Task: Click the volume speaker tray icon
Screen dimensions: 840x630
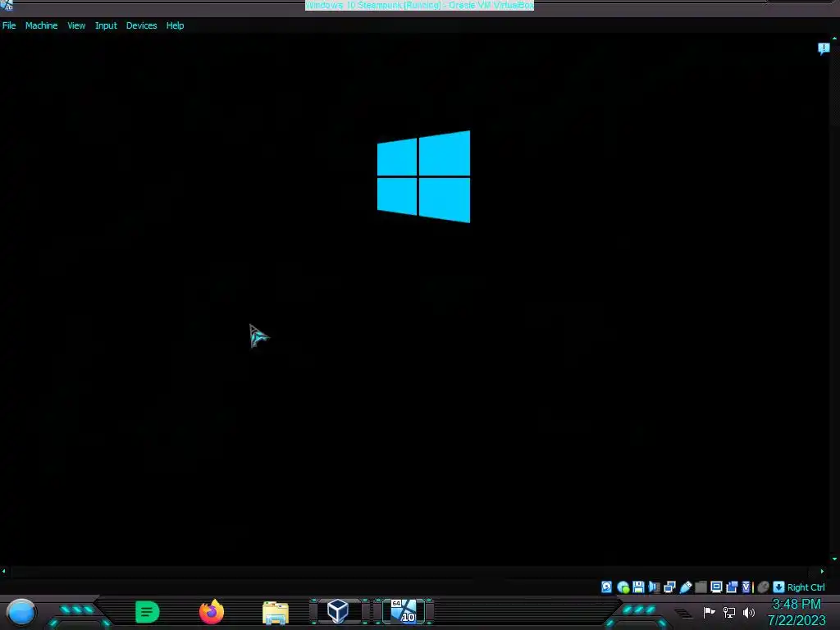Action: click(748, 612)
